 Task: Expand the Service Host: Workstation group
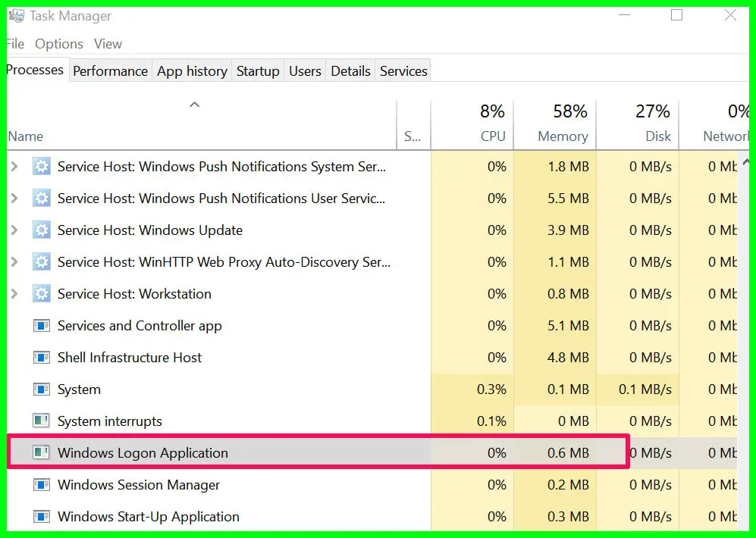[14, 293]
